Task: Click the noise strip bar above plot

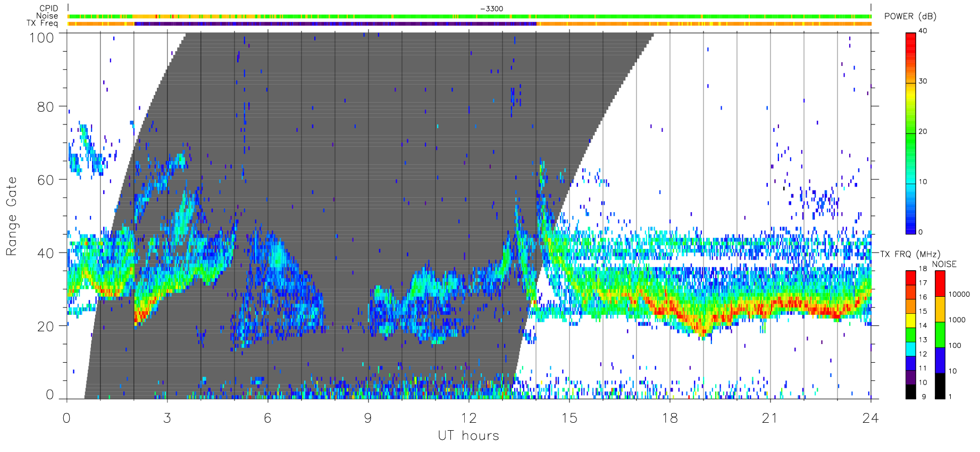Action: pyautogui.click(x=470, y=16)
